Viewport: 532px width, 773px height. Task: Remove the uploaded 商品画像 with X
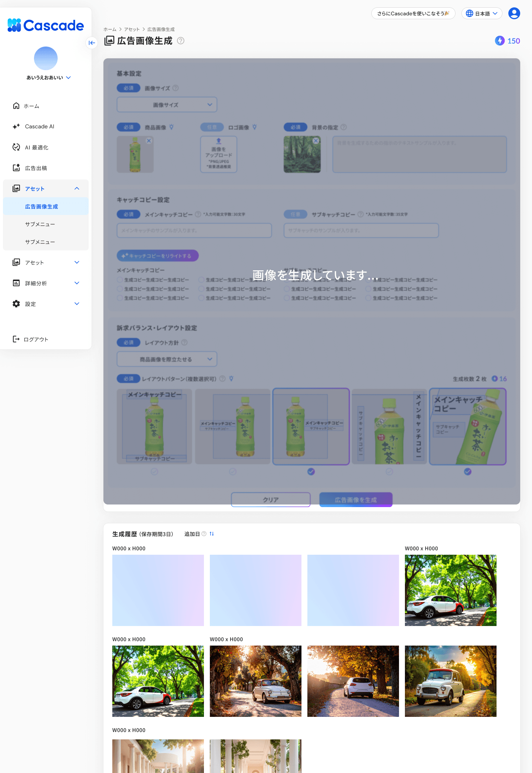[149, 141]
